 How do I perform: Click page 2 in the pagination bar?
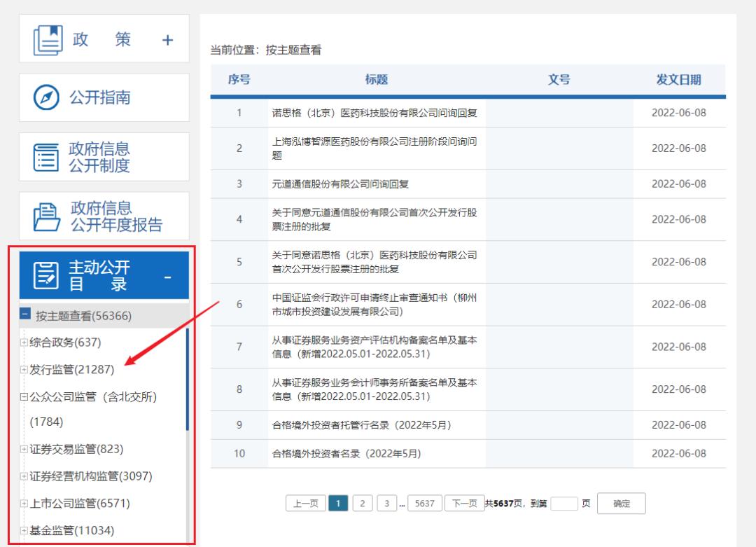click(362, 503)
